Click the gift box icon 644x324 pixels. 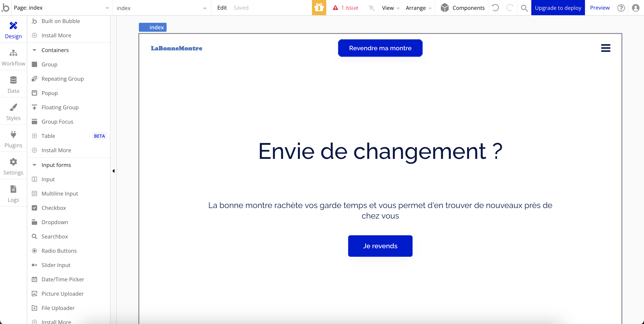[319, 8]
